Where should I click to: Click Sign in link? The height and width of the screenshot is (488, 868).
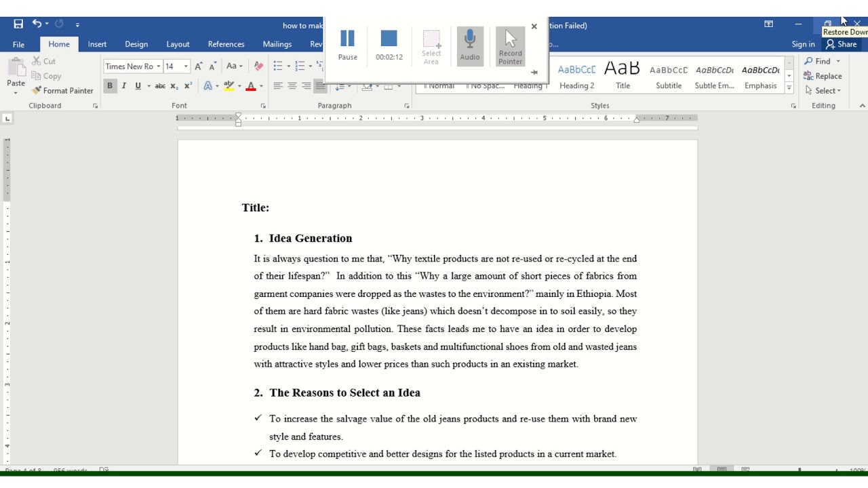tap(803, 44)
